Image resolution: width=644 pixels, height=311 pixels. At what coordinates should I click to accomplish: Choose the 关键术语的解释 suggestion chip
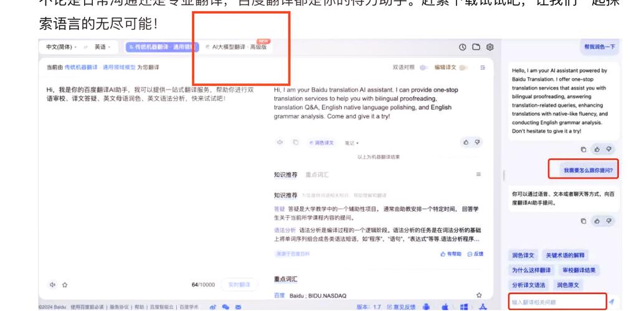tap(565, 255)
